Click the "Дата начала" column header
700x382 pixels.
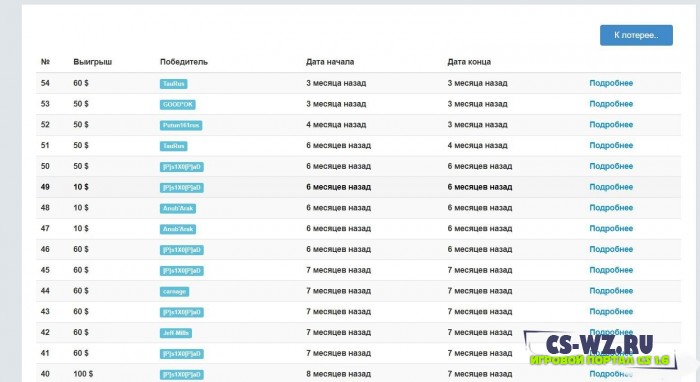[330, 62]
